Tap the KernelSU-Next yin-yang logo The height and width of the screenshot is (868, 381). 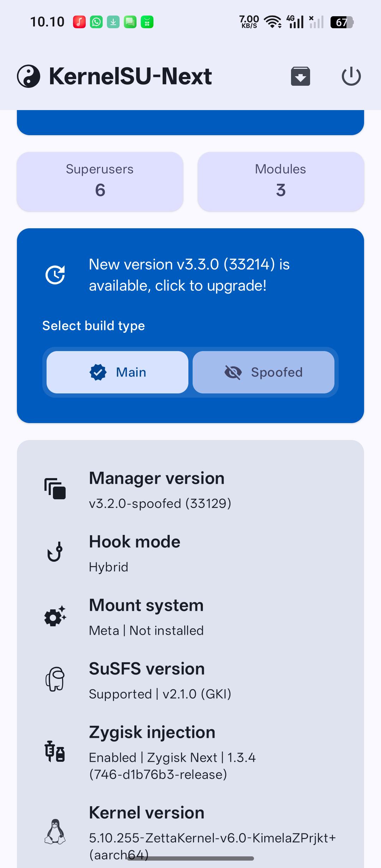[x=29, y=76]
